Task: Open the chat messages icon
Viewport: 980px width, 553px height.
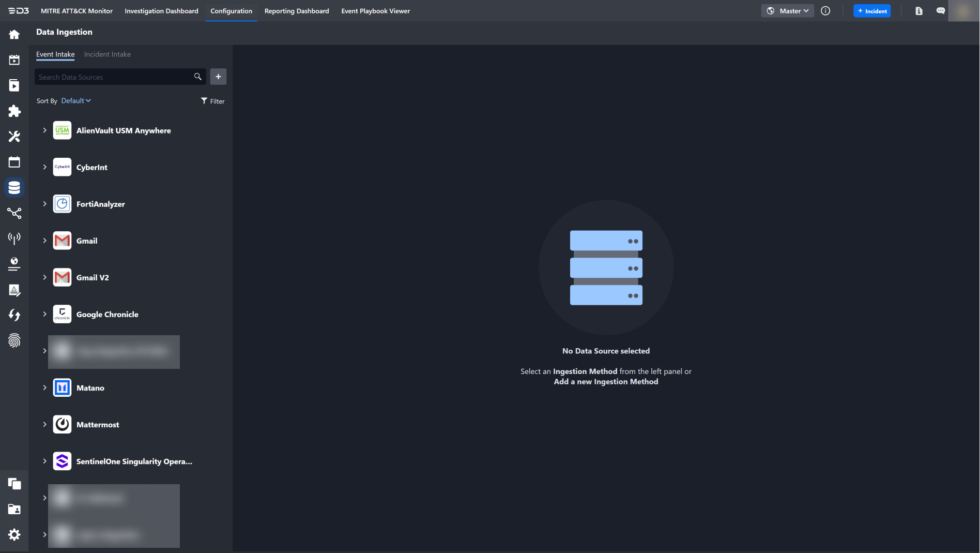Action: (x=940, y=11)
